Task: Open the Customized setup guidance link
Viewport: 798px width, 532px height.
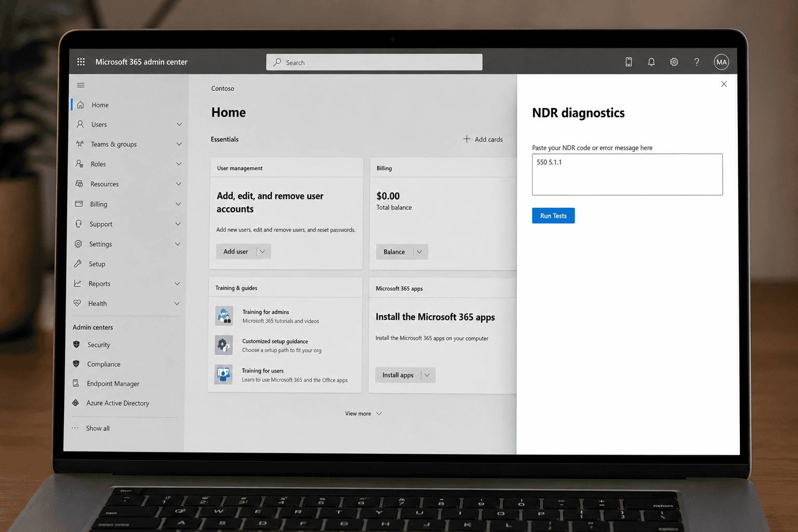Action: click(x=275, y=341)
